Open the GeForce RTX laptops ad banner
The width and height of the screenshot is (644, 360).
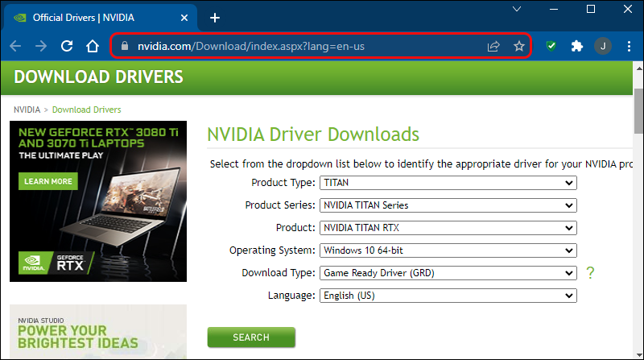point(98,201)
